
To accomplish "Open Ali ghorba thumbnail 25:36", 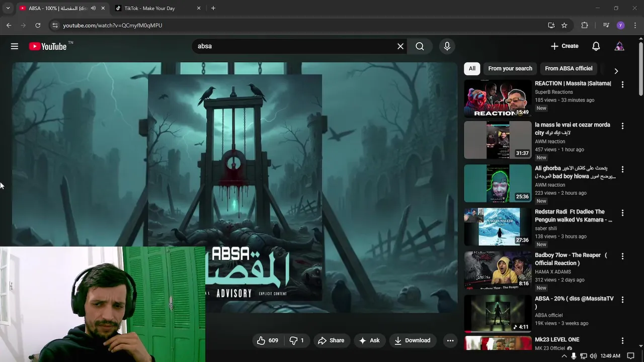I will pyautogui.click(x=498, y=184).
